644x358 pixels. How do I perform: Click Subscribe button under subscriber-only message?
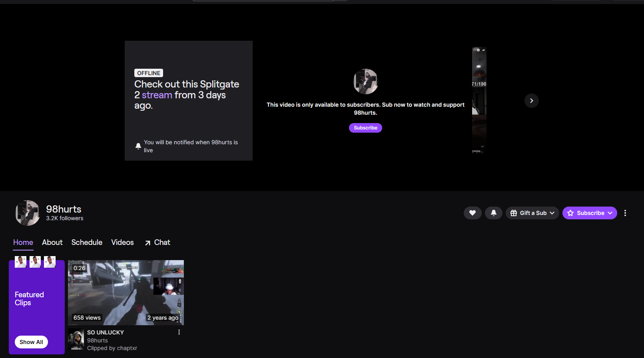[365, 128]
